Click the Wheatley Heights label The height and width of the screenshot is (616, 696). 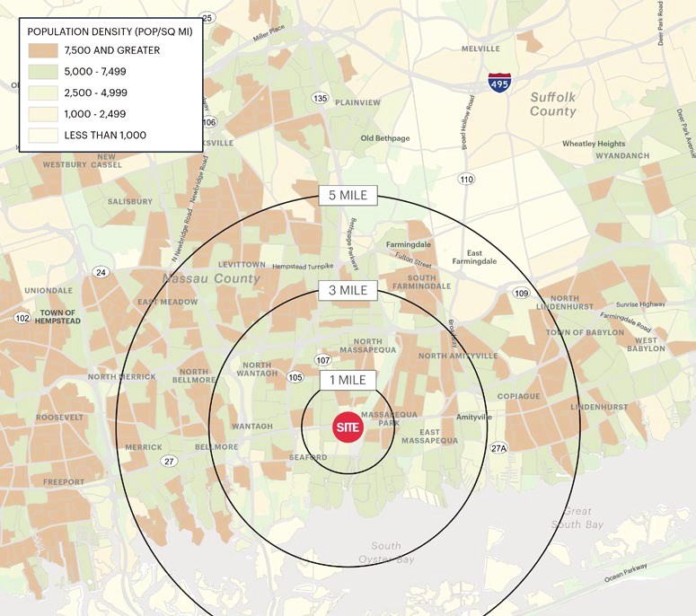click(594, 144)
